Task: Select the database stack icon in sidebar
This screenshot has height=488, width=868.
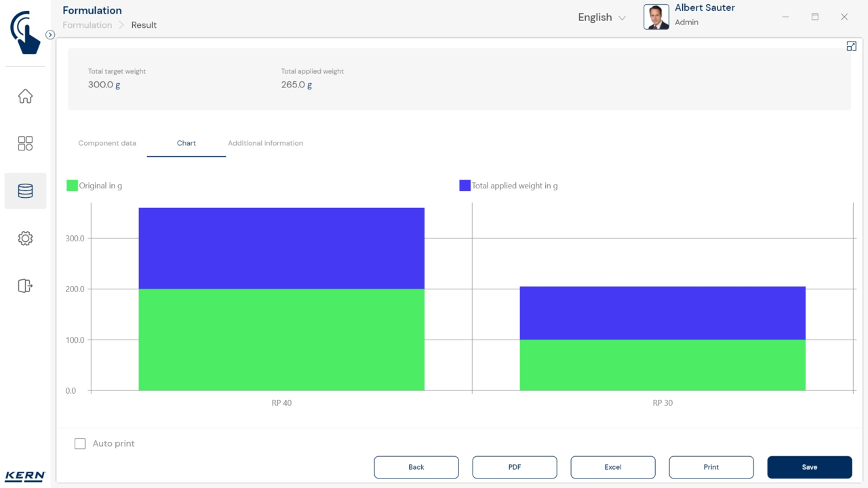Action: click(x=25, y=191)
